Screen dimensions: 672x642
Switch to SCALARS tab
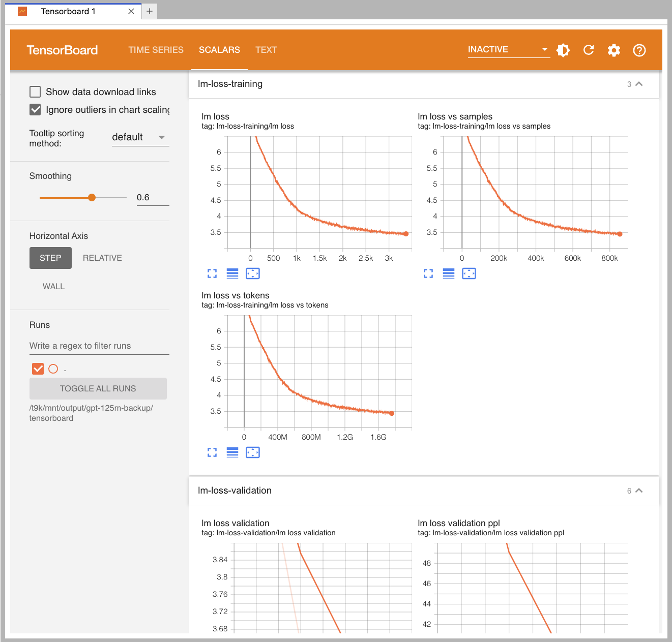(219, 50)
